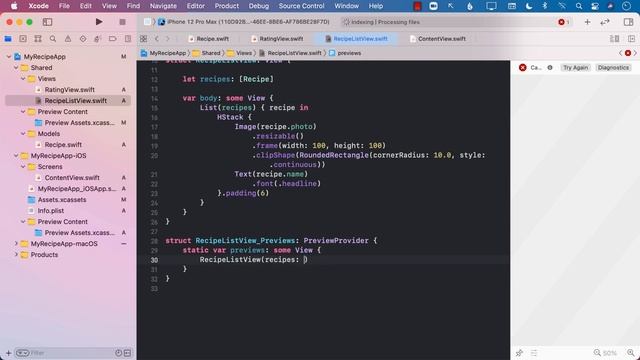
Task: Open the Debug menu
Action: click(259, 6)
